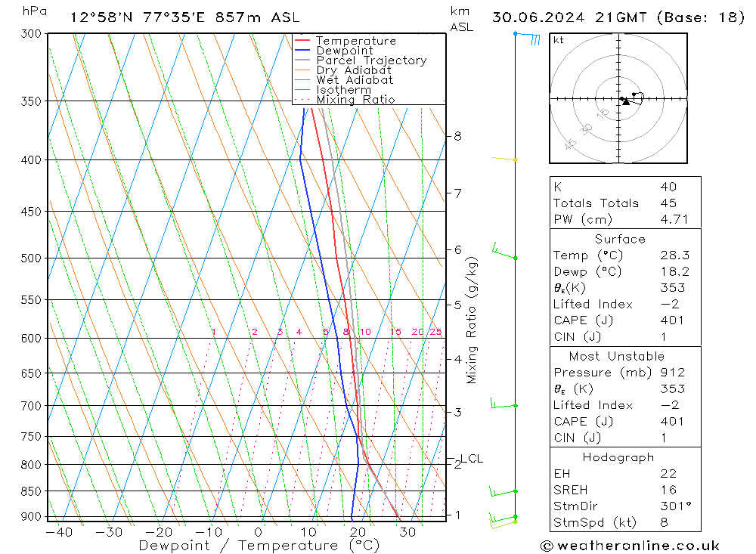Select the green wind barb at 500 hPa
756x554 pixels.
[x=503, y=252]
